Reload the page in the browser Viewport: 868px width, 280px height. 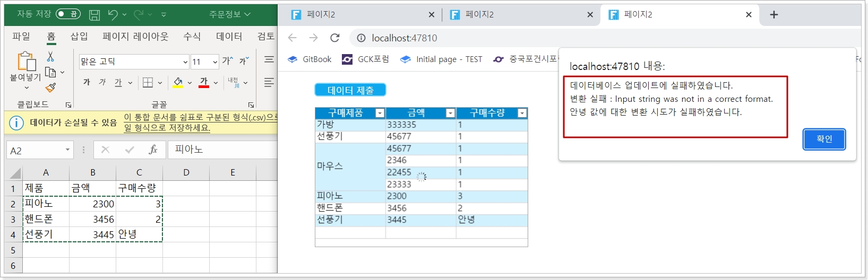pos(334,38)
